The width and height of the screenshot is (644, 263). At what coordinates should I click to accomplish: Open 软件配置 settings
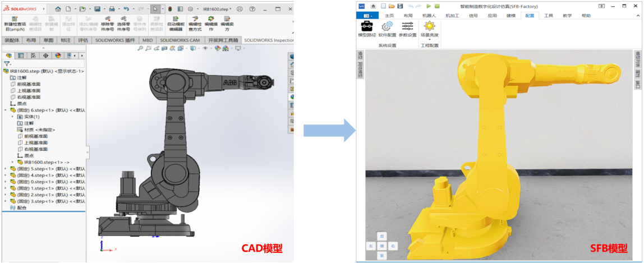click(387, 30)
